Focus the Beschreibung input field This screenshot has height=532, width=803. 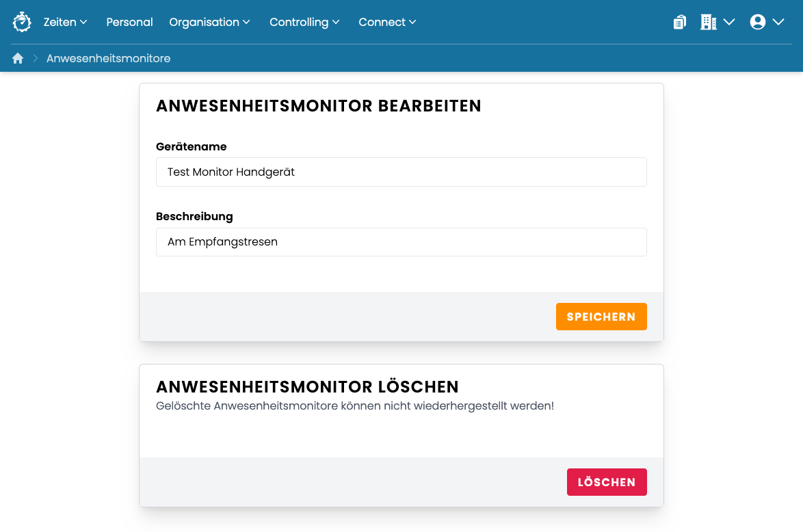[401, 241]
